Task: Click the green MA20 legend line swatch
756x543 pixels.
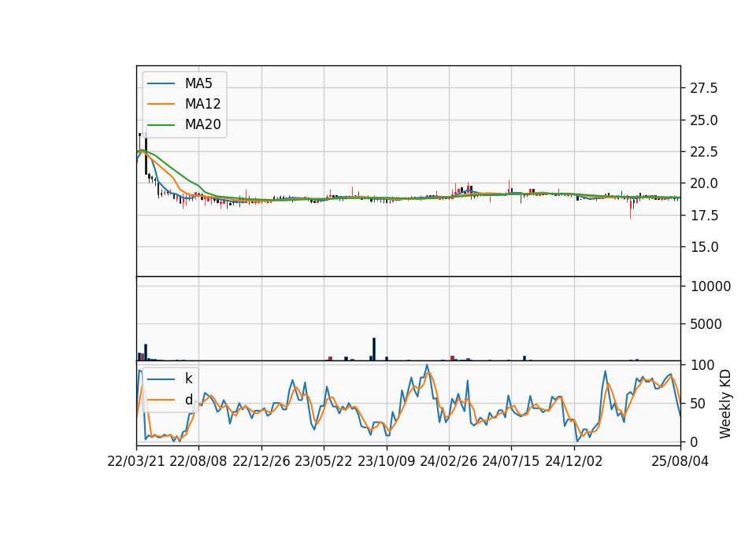Action: coord(161,125)
